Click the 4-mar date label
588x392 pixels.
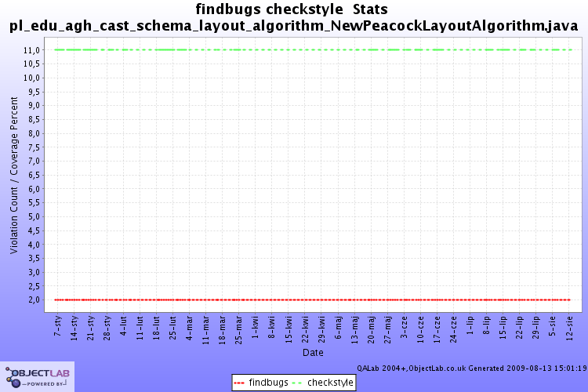coord(190,328)
